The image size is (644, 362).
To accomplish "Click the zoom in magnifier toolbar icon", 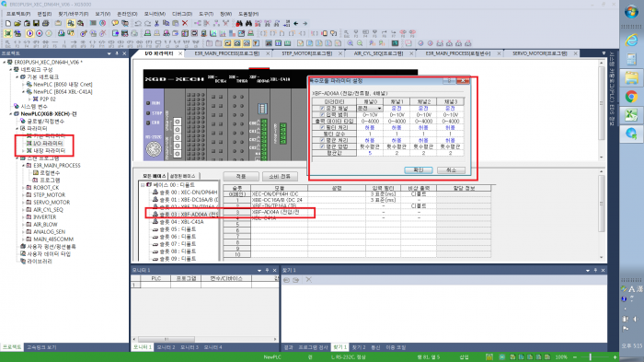I will point(350,43).
